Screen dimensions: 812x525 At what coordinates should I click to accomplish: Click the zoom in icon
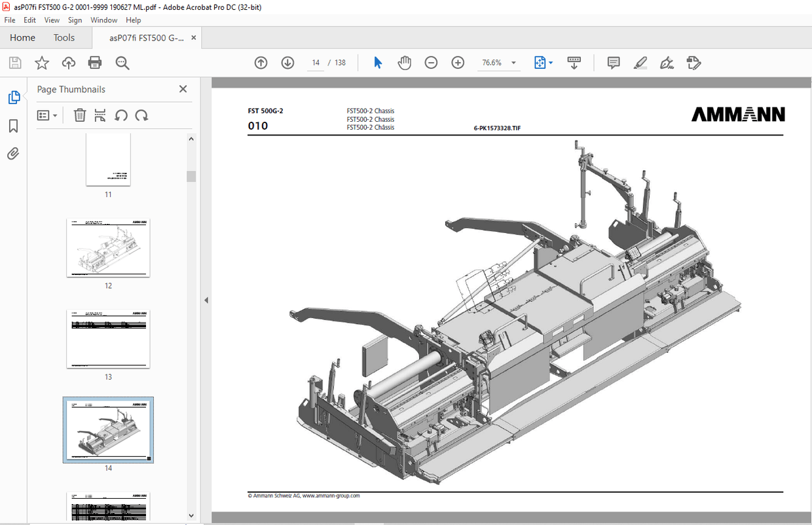[x=458, y=62]
